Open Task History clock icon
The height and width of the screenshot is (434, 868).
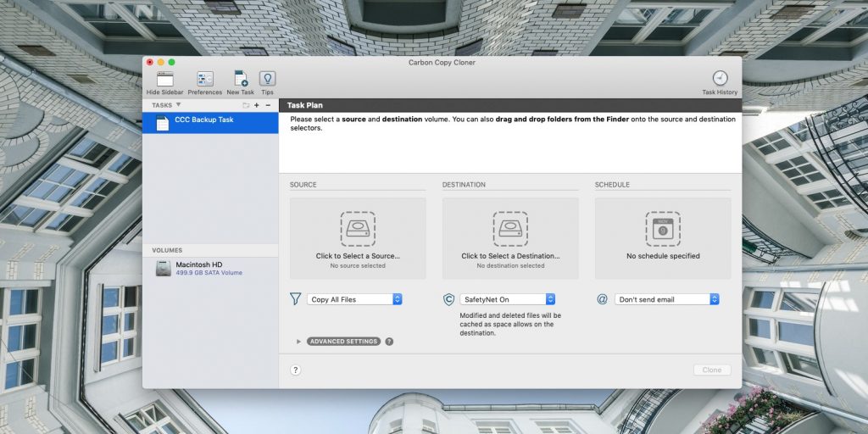[720, 79]
